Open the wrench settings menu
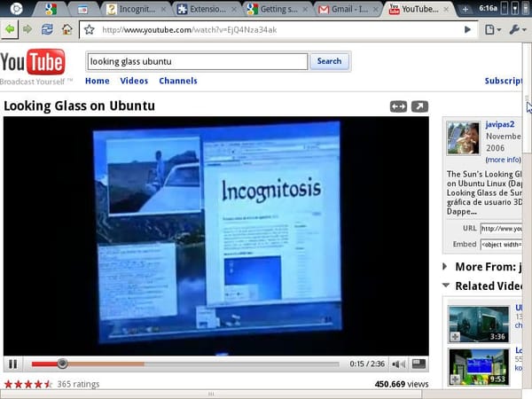Image resolution: width=532 pixels, height=399 pixels. coord(518,30)
